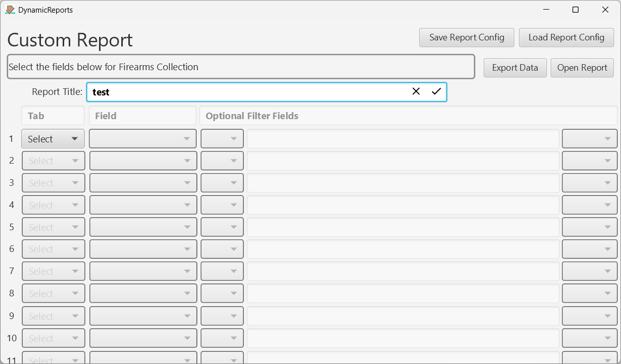This screenshot has width=621, height=364.
Task: Open the row 2 Field dropdown
Action: pos(142,161)
